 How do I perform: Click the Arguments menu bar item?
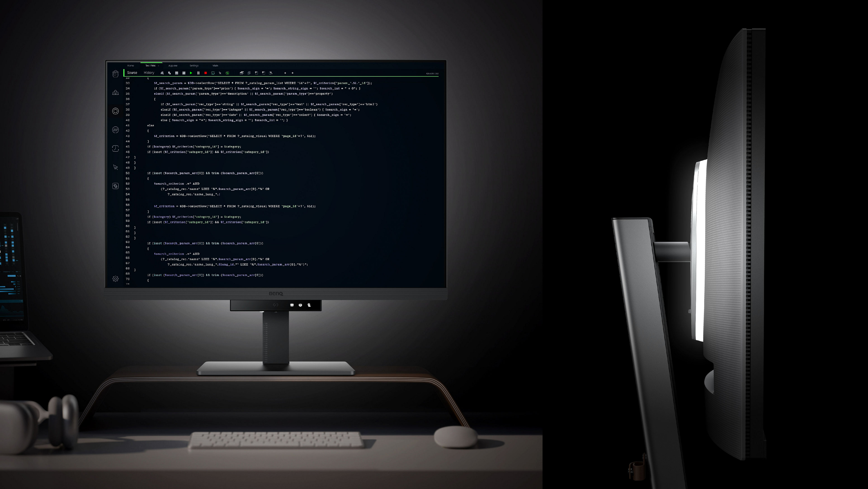pos(173,66)
